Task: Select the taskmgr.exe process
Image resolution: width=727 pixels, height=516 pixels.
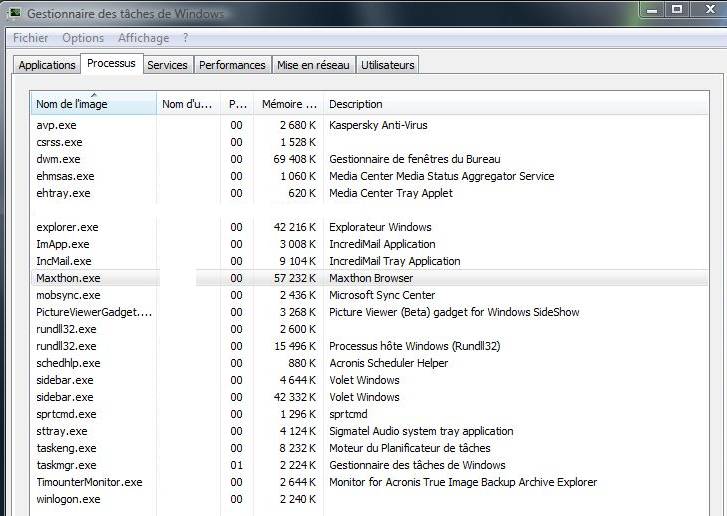Action: 370,465
